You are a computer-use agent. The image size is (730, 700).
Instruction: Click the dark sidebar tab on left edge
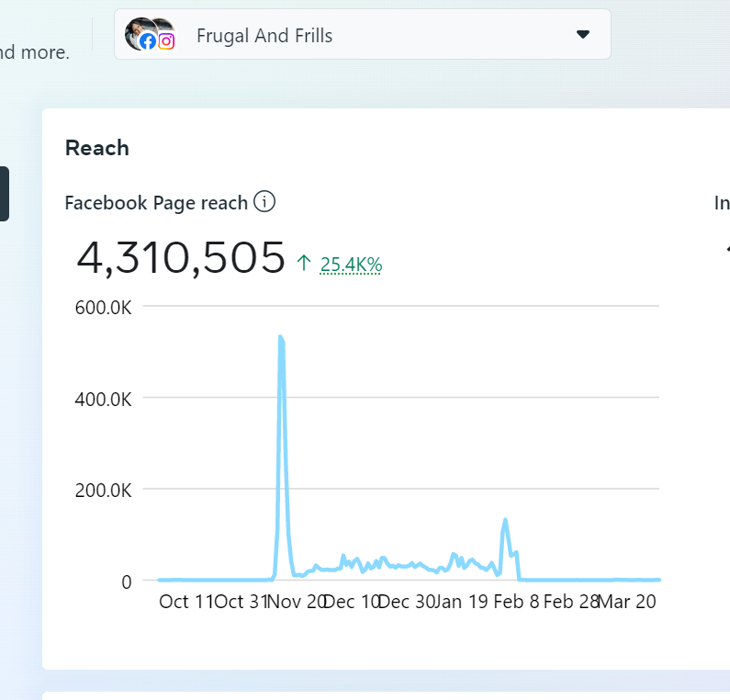[5, 194]
